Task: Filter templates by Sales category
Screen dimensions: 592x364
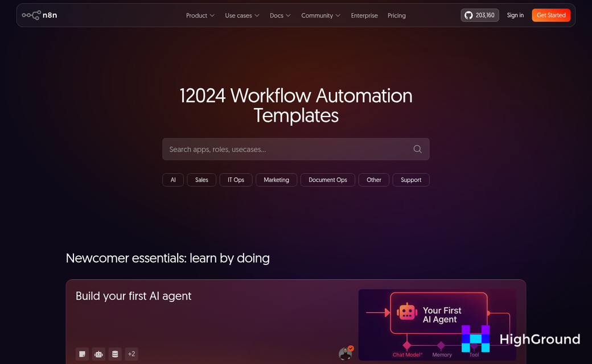Action: pos(202,180)
